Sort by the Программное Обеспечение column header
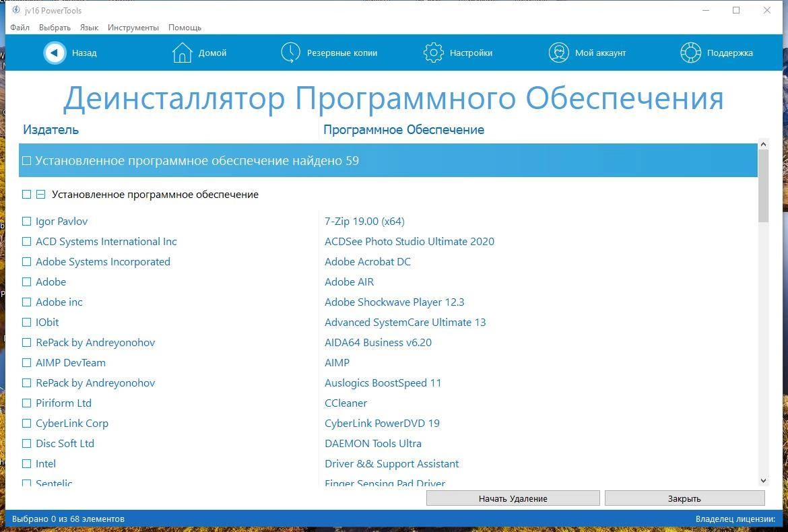 pyautogui.click(x=403, y=129)
